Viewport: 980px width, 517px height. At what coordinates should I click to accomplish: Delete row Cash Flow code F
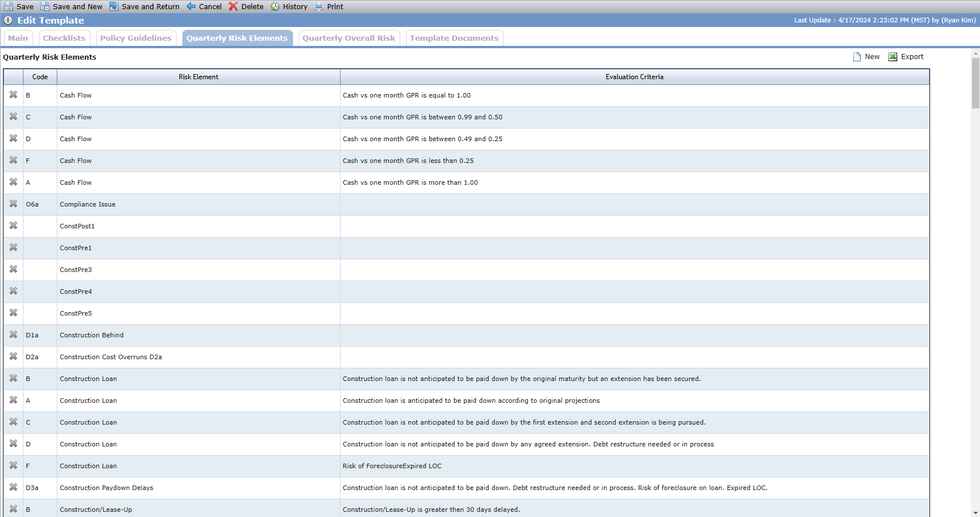(x=13, y=160)
